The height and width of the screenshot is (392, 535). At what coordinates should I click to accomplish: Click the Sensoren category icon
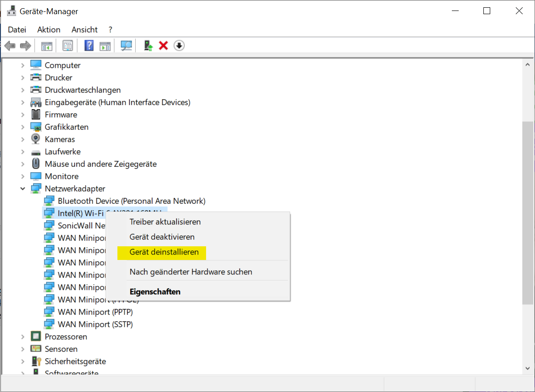pyautogui.click(x=36, y=349)
